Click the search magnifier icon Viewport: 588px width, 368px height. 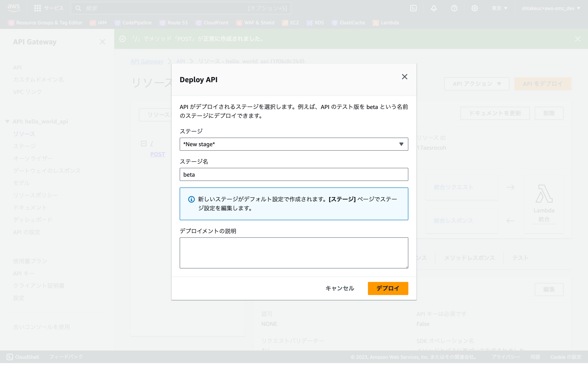tap(78, 8)
